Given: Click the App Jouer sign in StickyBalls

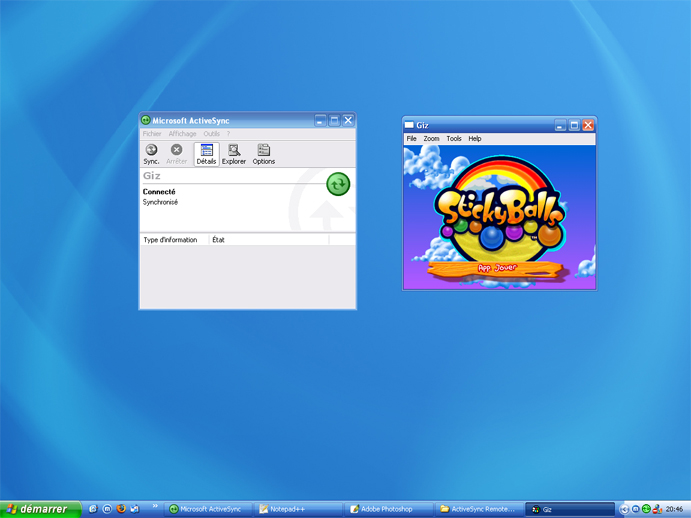Looking at the screenshot, I should coord(497,268).
